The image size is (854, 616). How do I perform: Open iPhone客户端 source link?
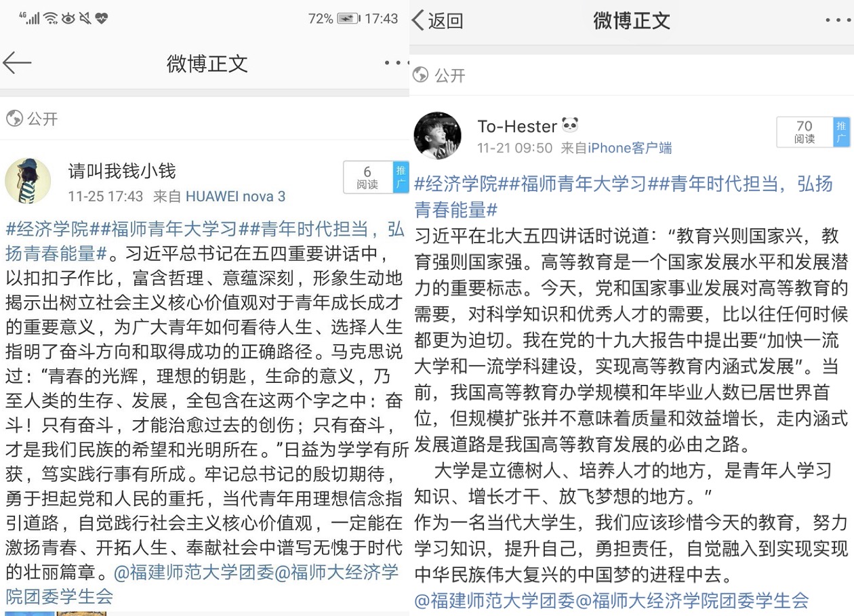click(x=630, y=147)
